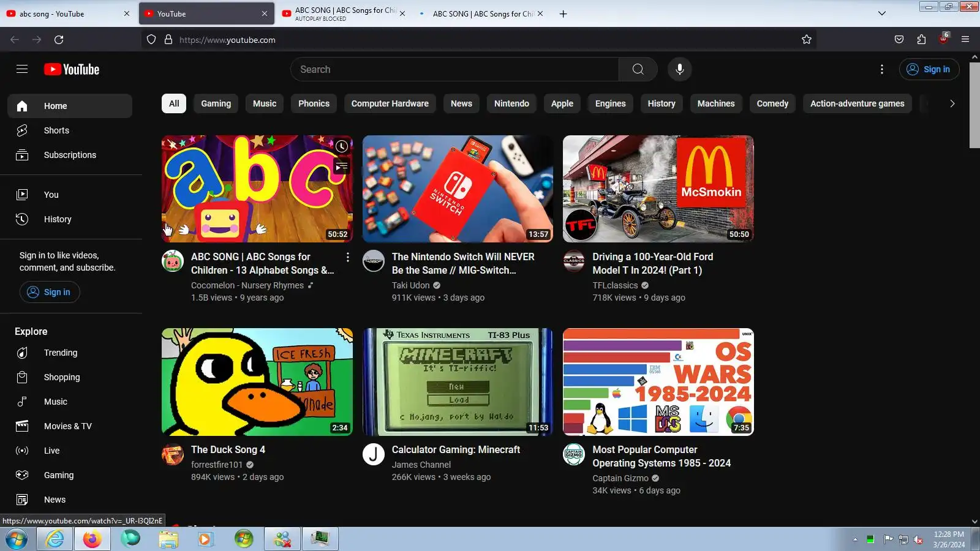Click the scrollbar down arrow

pyautogui.click(x=974, y=522)
